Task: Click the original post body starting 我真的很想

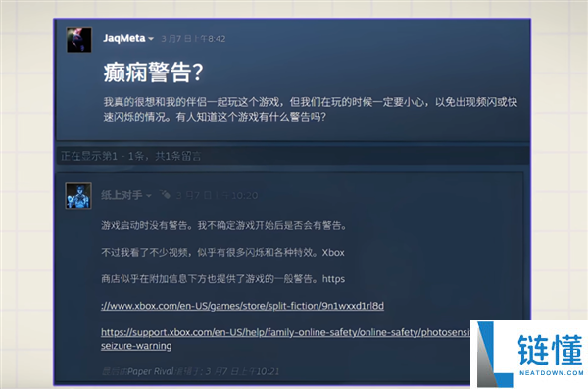Action: 311,109
